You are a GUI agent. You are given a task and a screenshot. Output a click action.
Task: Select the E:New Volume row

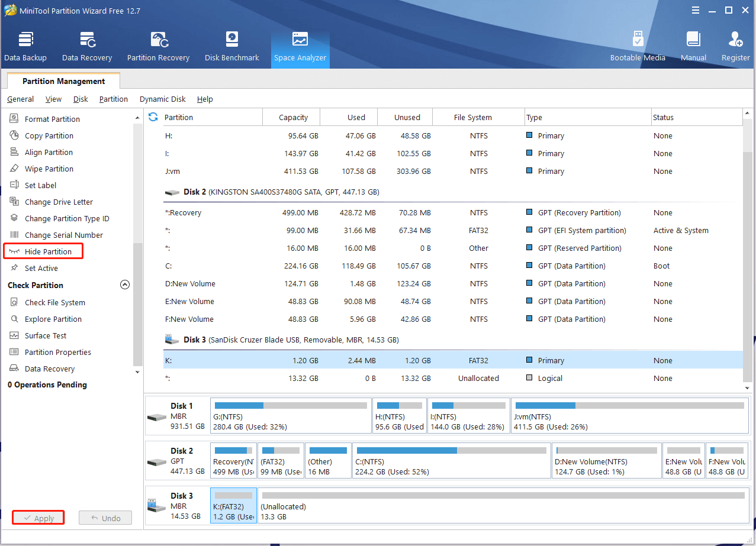pyautogui.click(x=453, y=301)
